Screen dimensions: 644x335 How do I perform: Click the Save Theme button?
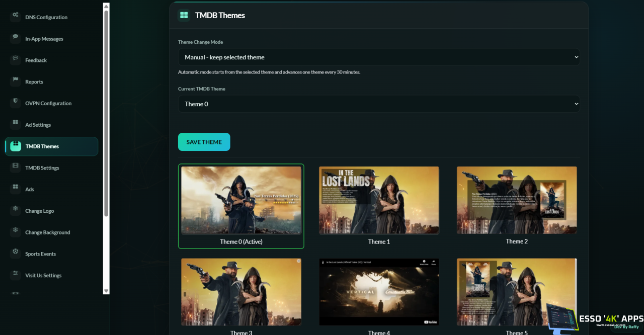click(204, 142)
